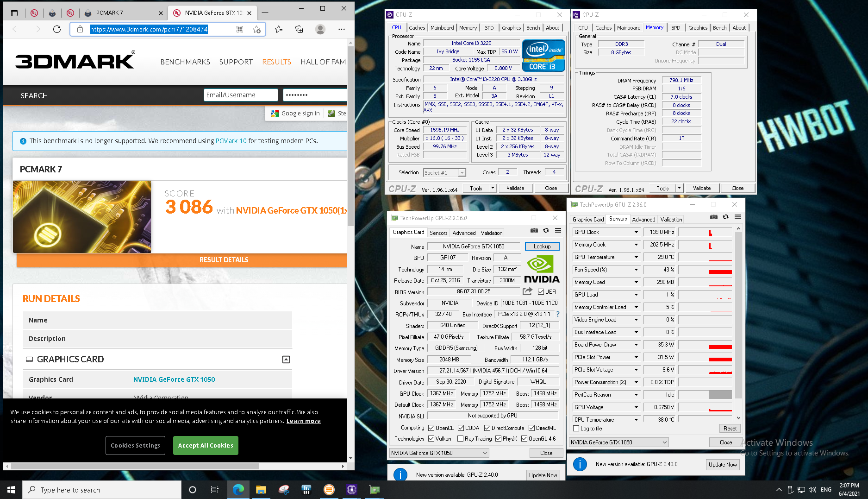Click the browser refresh icon
The image size is (868, 499).
point(57,29)
